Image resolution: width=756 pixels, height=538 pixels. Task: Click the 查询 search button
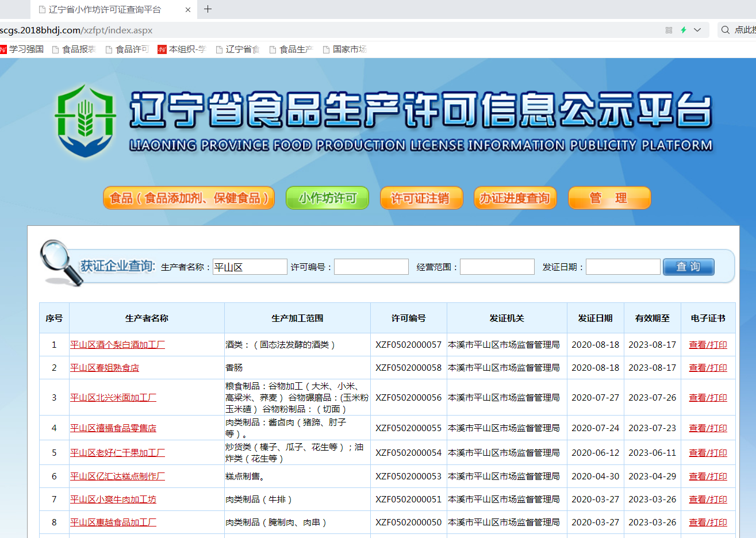click(689, 267)
